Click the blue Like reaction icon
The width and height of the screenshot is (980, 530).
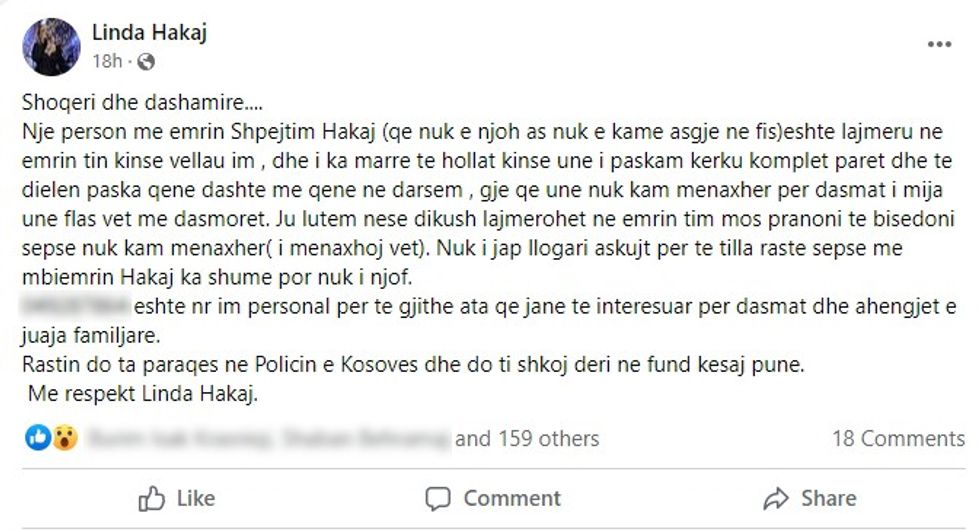[x=38, y=438]
